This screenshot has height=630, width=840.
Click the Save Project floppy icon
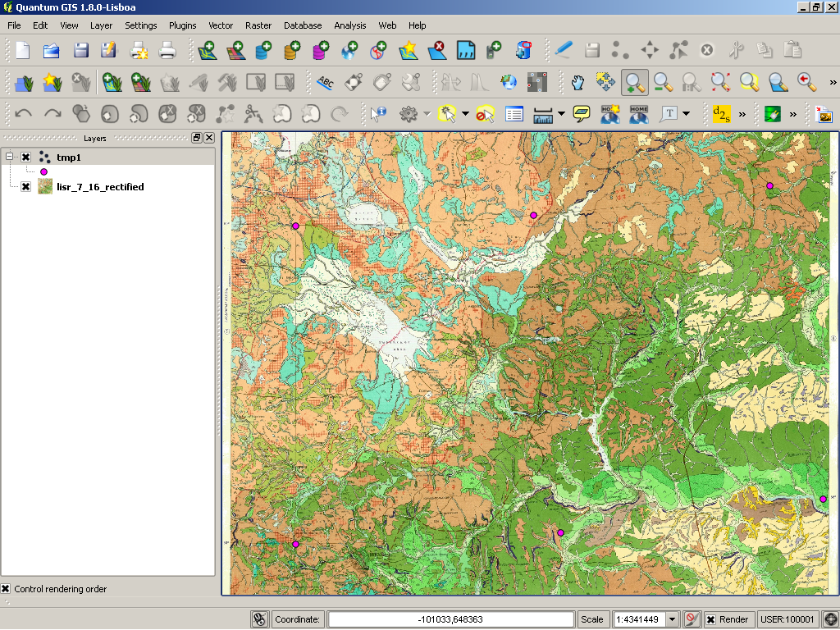(x=80, y=51)
